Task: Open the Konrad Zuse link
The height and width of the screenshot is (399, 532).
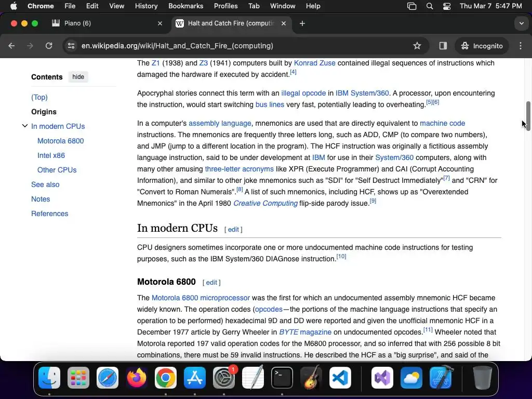Action: point(314,63)
